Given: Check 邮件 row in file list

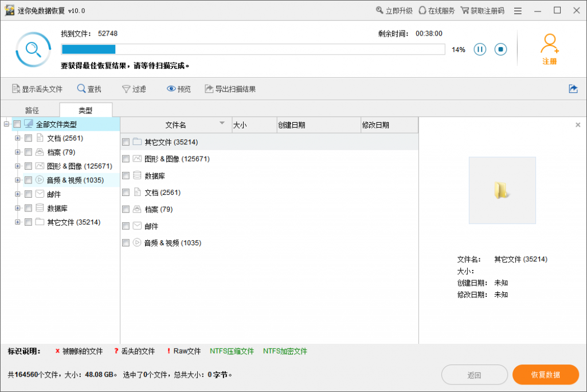Looking at the screenshot, I should click(x=126, y=226).
